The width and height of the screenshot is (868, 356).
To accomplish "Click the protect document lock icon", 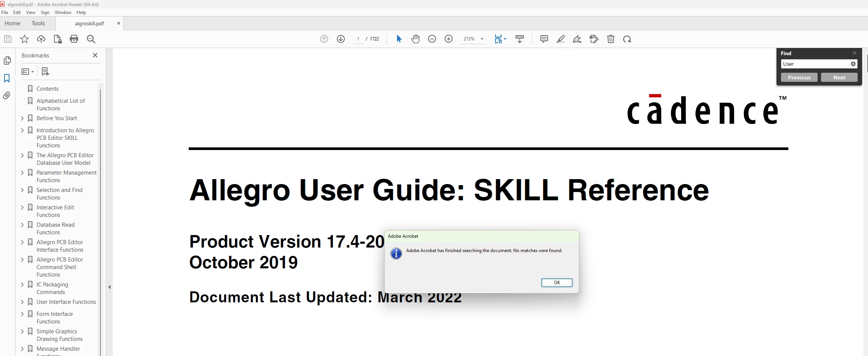I will (x=58, y=39).
